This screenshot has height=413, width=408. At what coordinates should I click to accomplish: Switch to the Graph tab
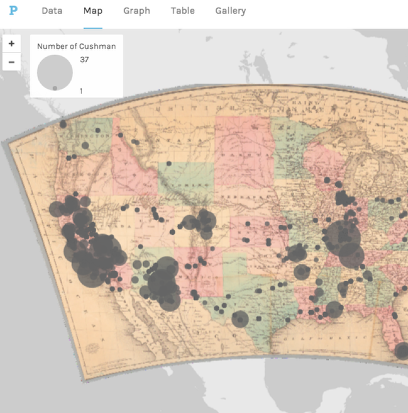pos(137,11)
